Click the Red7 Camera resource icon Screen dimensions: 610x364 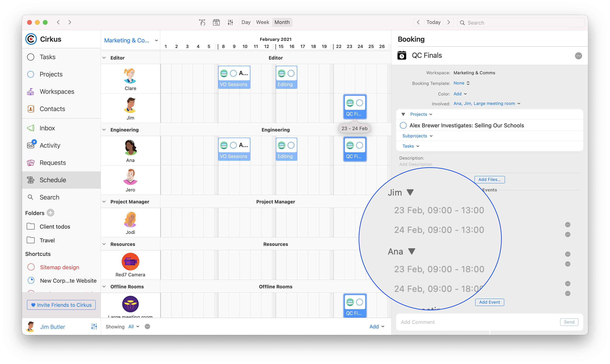tap(130, 262)
